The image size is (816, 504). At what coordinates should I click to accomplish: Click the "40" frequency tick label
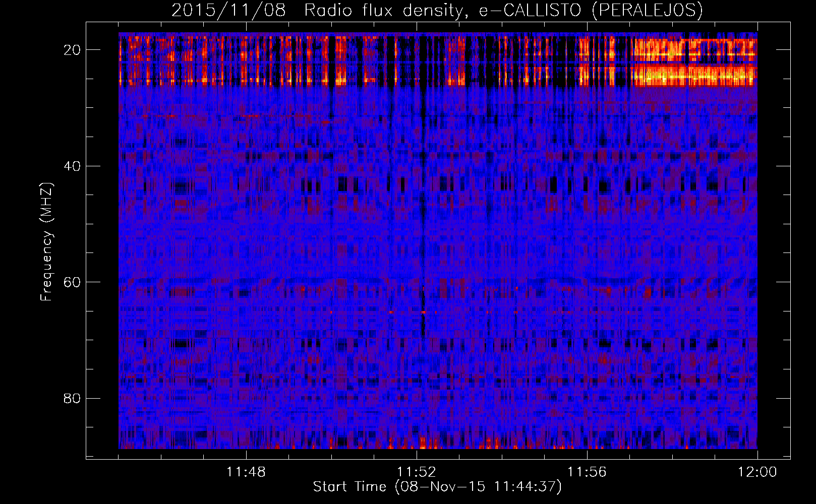73,166
